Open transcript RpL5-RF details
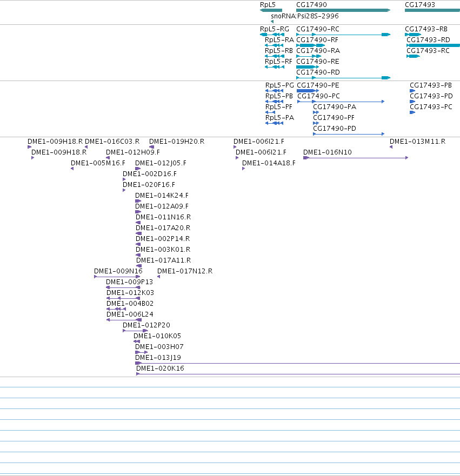The height and width of the screenshot is (476, 460). 275,67
